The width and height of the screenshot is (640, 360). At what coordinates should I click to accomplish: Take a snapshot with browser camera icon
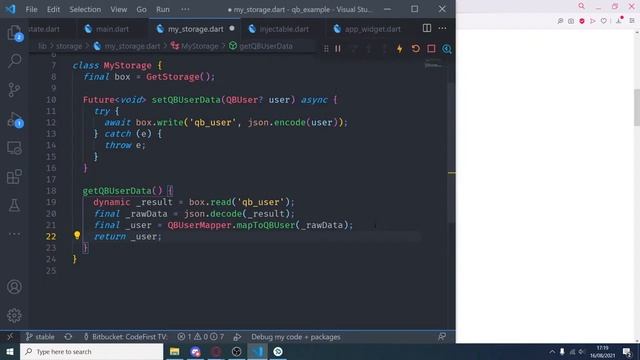point(571,21)
